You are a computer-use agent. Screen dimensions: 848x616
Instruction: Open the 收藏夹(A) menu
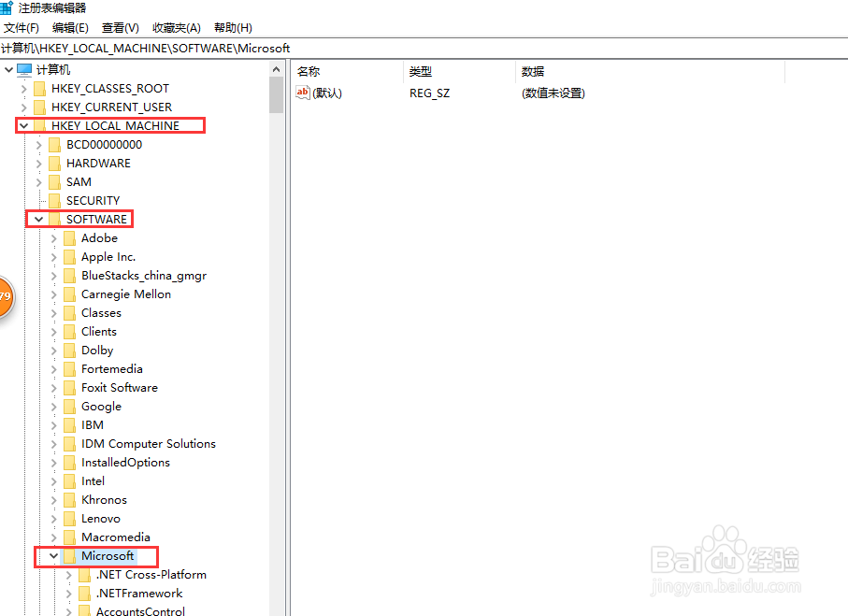tap(177, 28)
